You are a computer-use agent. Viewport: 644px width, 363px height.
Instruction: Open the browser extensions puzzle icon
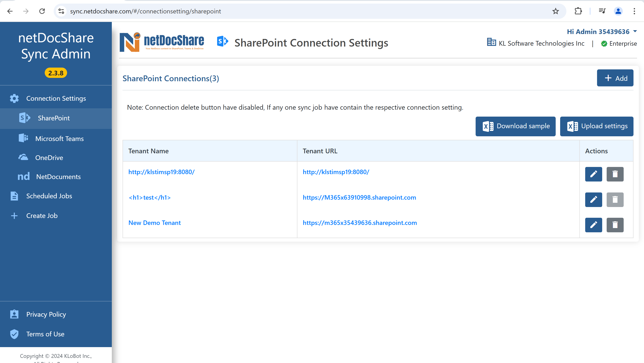coord(578,11)
